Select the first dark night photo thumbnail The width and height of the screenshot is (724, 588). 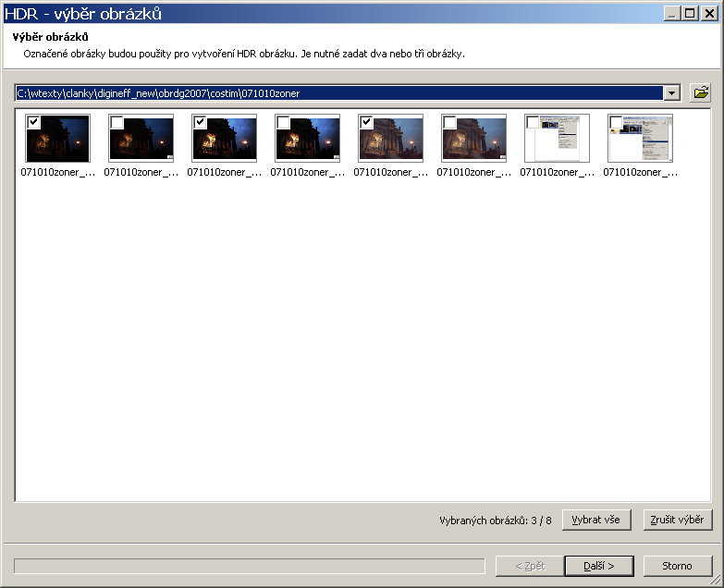coord(58,143)
